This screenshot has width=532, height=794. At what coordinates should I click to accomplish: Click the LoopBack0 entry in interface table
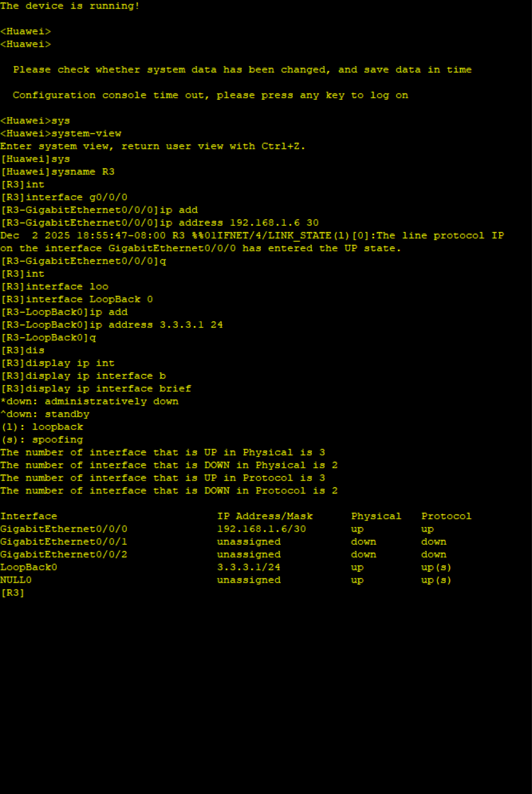coord(29,567)
